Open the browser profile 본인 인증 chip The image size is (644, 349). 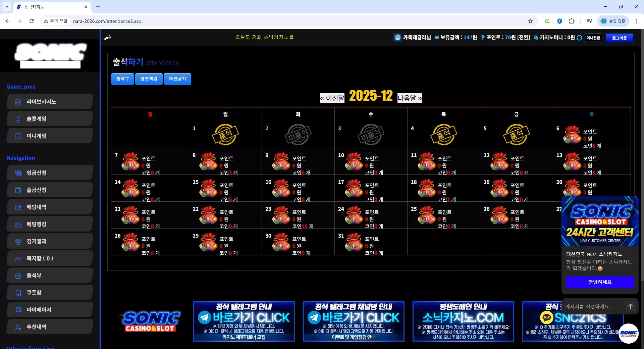(x=613, y=21)
